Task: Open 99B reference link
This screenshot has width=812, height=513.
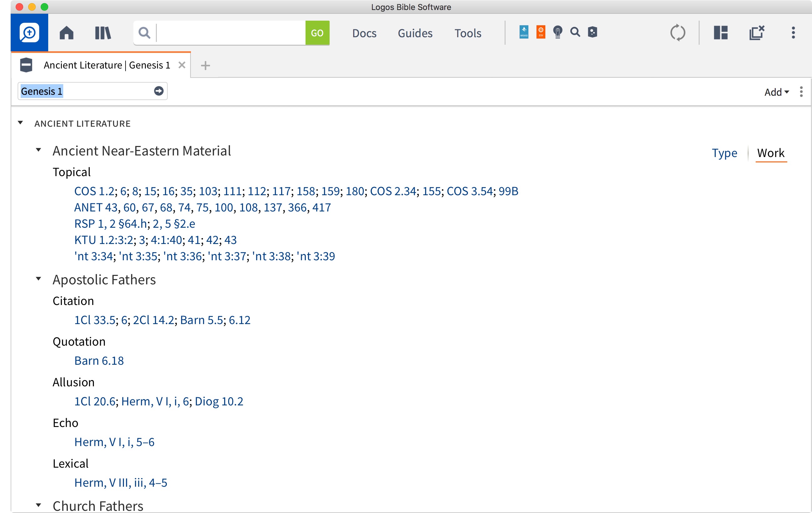Action: point(508,191)
